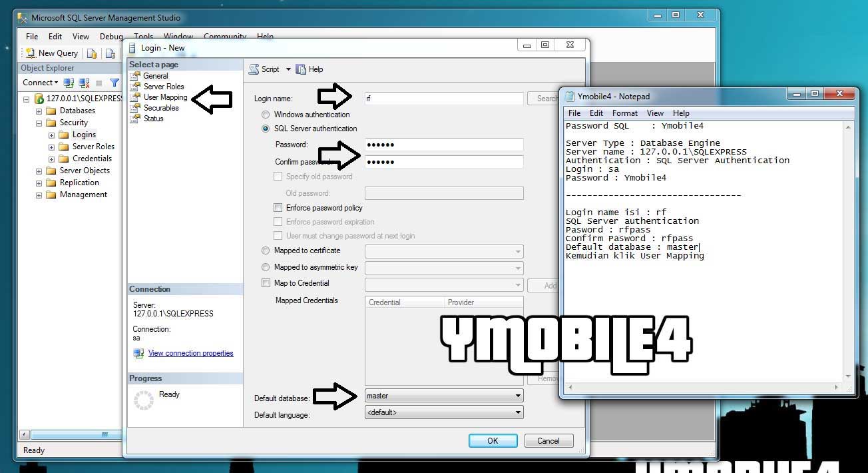Click the Notepad vertical scrollbar track
868x473 pixels.
849,252
